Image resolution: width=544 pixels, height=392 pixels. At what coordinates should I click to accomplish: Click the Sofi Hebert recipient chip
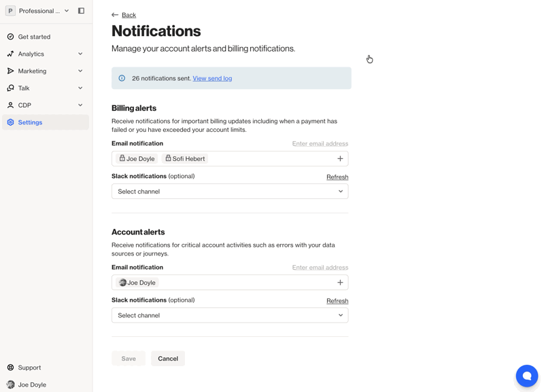click(x=185, y=159)
